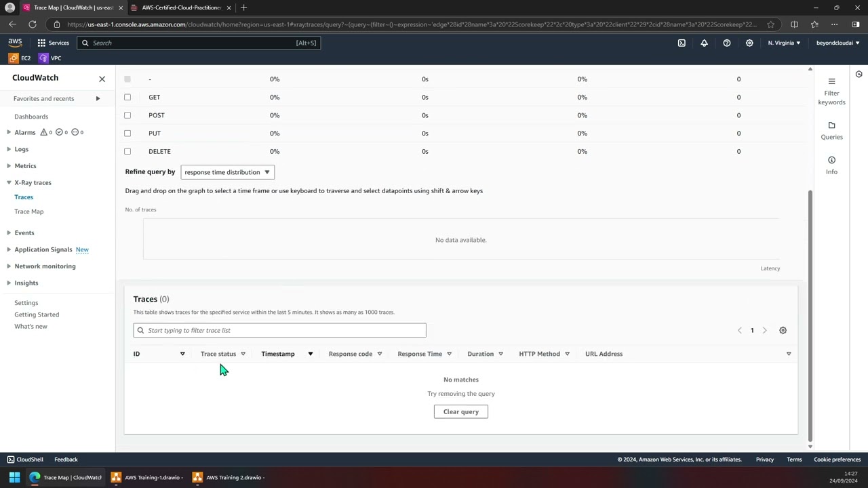868x488 pixels.
Task: Launch CloudShell from top bar icon
Action: [682, 43]
